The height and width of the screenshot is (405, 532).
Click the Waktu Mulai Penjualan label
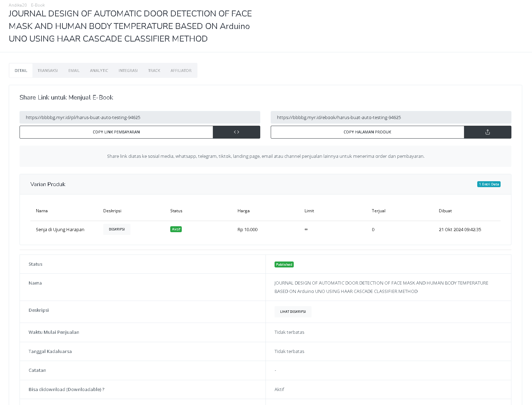click(54, 332)
